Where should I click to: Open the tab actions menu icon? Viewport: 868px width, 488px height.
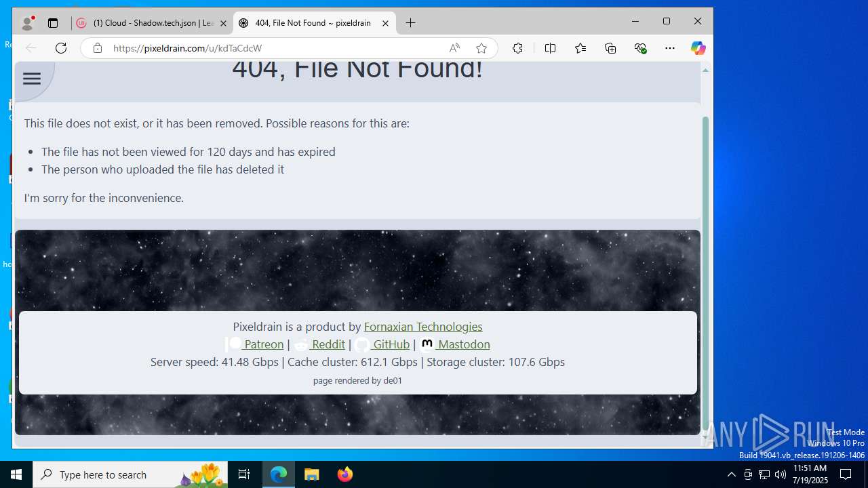53,23
